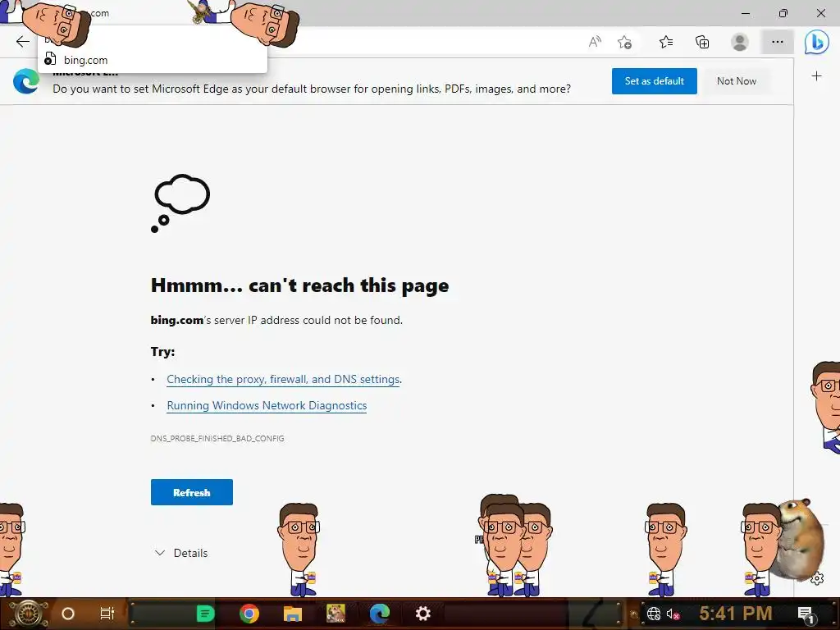Switch to Microsoft Edge taskbar icon

pyautogui.click(x=379, y=614)
